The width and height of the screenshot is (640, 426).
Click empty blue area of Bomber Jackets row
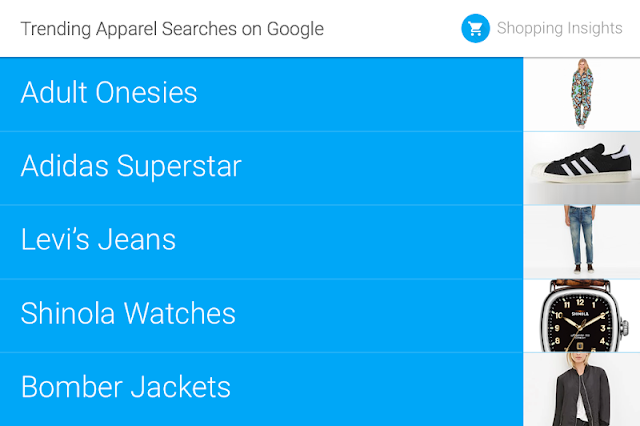[x=400, y=388]
